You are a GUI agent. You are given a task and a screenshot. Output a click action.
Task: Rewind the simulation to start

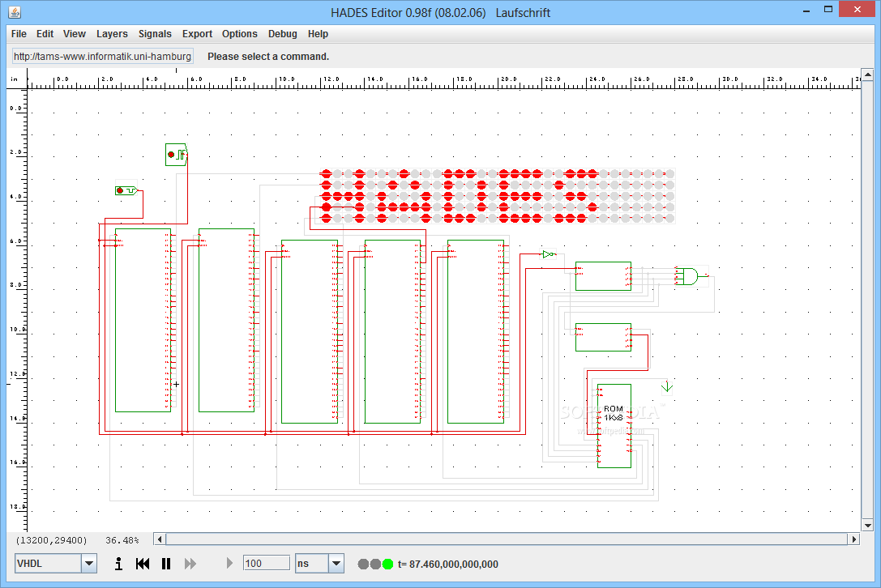(143, 563)
